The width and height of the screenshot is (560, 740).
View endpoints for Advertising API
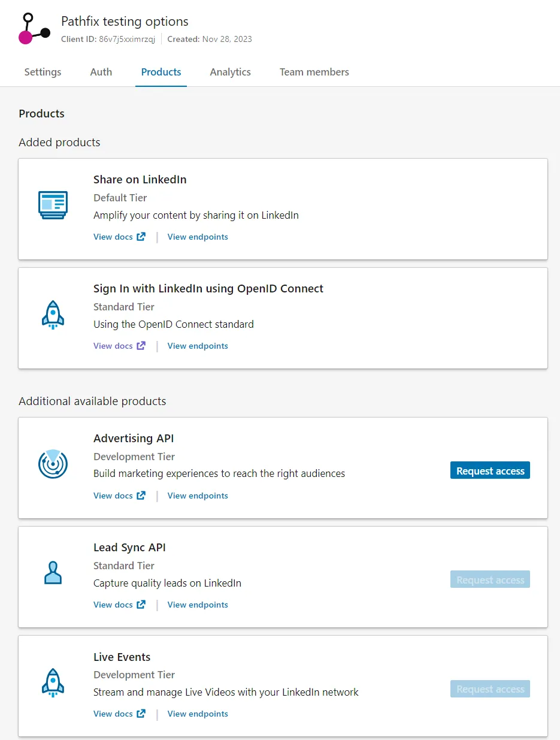coord(198,496)
